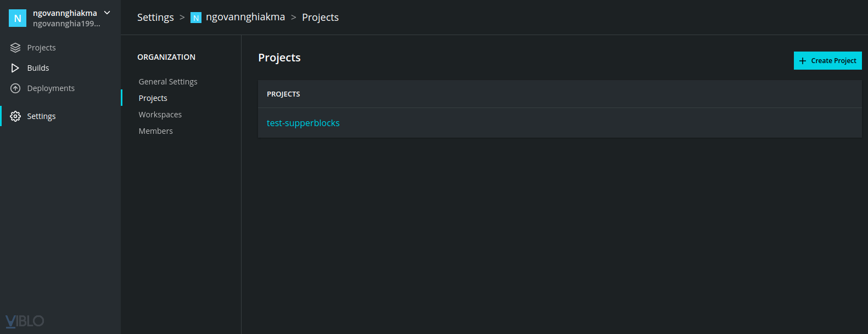Select Projects in organization settings menu

tap(153, 98)
